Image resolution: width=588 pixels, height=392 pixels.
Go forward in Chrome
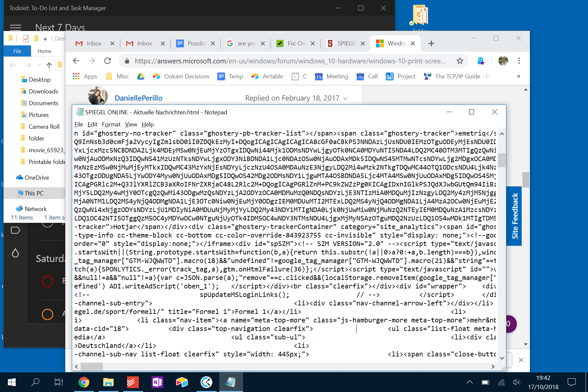click(92, 61)
